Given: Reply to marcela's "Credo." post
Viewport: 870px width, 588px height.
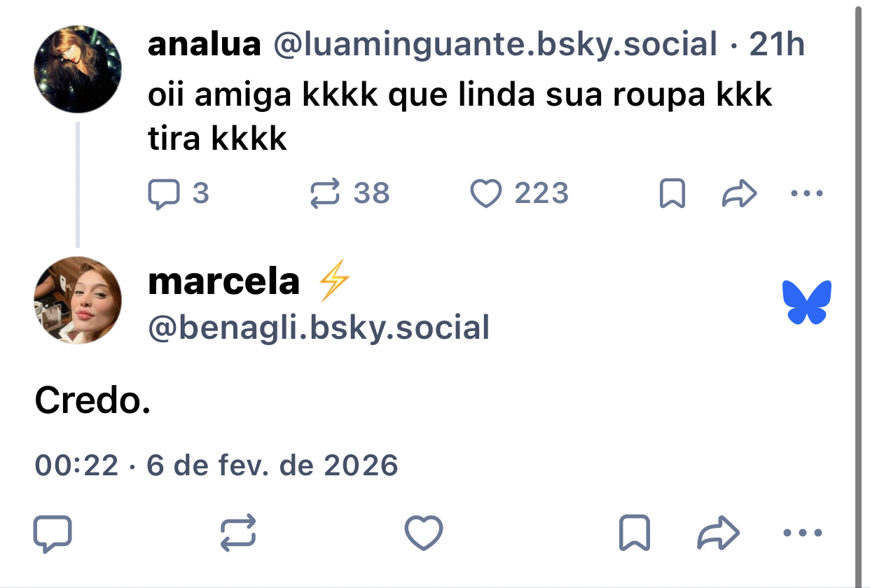Looking at the screenshot, I should point(53,533).
